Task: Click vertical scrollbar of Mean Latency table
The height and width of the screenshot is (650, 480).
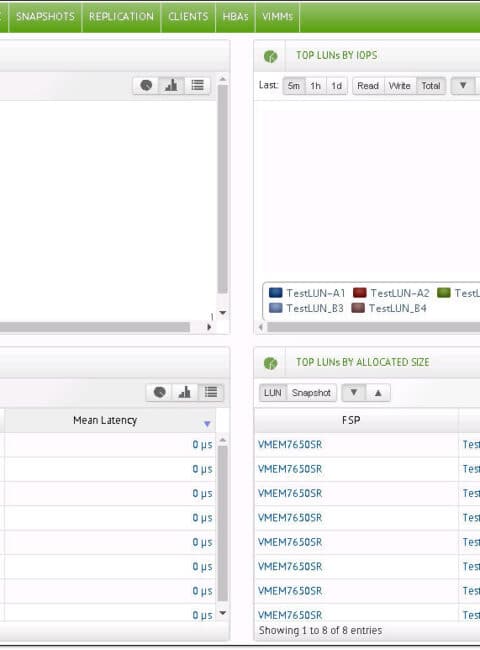Action: [223, 523]
